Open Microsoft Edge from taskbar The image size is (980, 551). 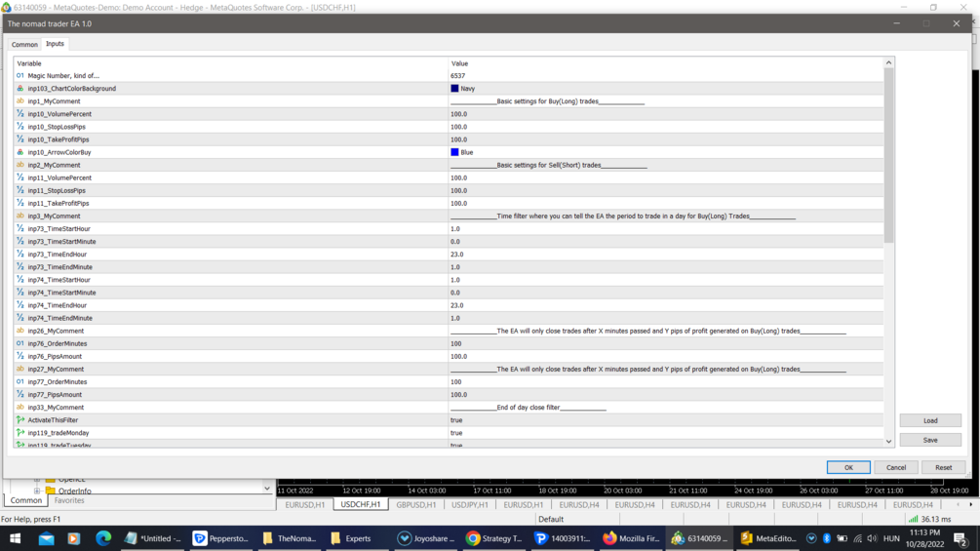(x=103, y=538)
